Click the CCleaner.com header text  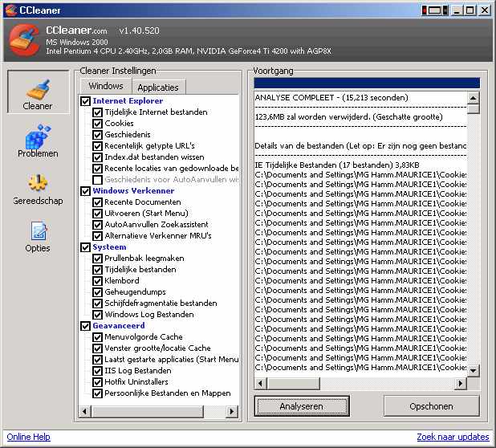click(76, 31)
